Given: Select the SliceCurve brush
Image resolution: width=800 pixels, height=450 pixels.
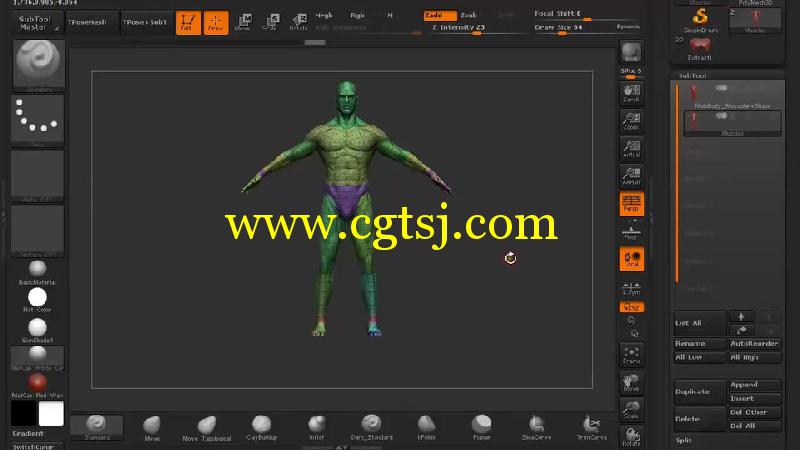Looking at the screenshot, I should (536, 428).
